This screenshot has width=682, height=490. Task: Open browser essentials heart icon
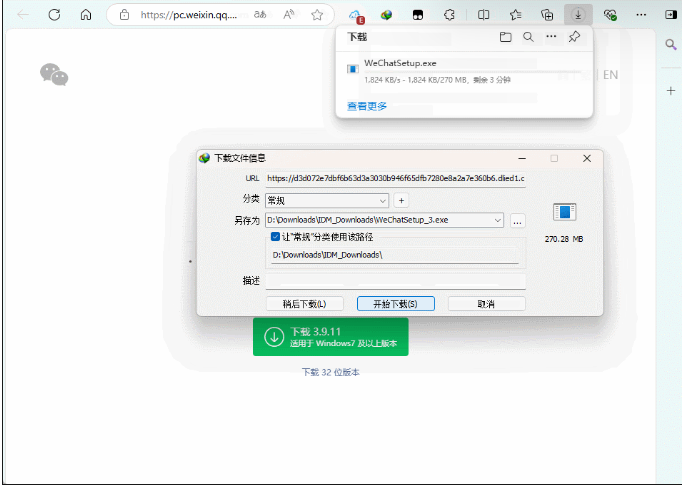click(x=610, y=15)
